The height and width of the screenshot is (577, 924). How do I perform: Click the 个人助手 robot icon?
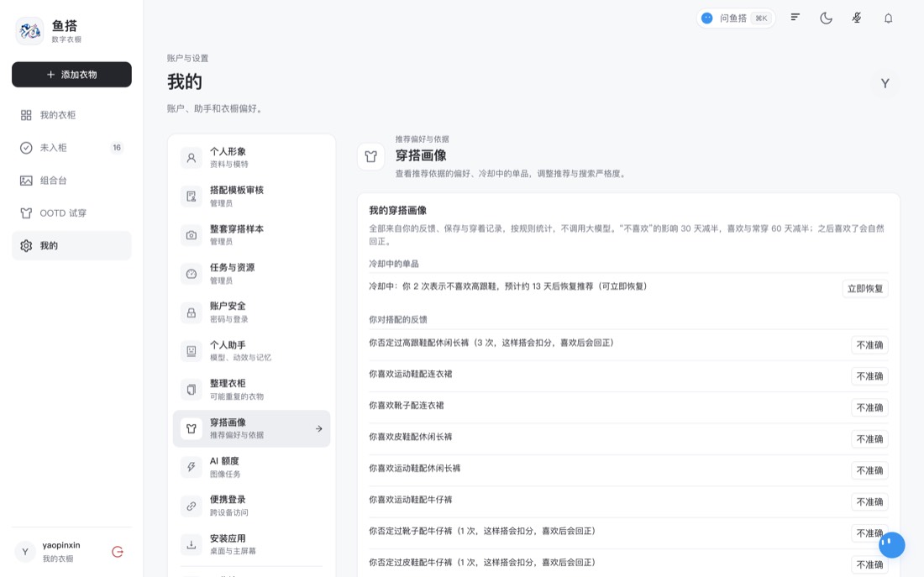pos(191,351)
